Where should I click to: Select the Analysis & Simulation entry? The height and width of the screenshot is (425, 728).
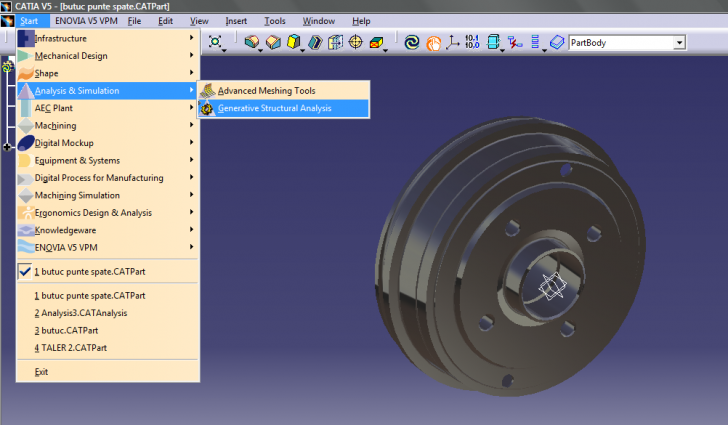coord(108,91)
